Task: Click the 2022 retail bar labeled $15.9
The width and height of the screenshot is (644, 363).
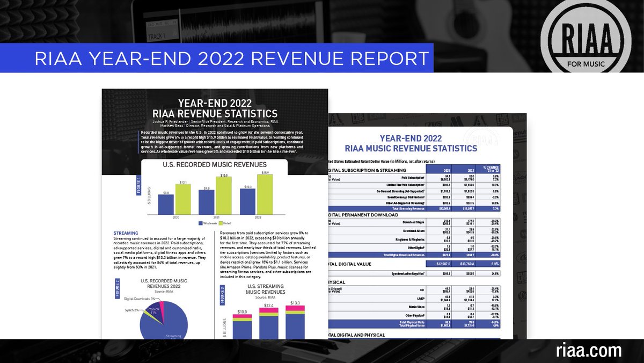Action: click(265, 193)
